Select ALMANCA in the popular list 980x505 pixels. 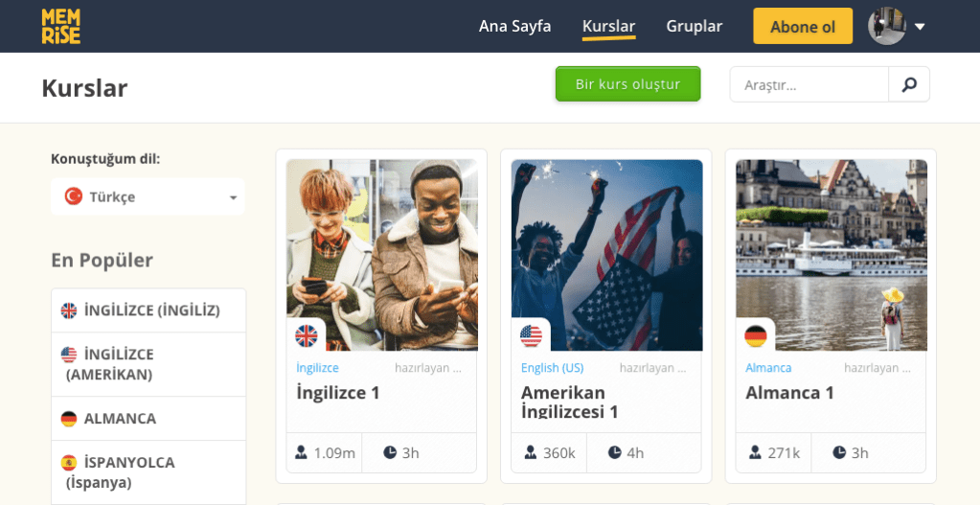148,418
